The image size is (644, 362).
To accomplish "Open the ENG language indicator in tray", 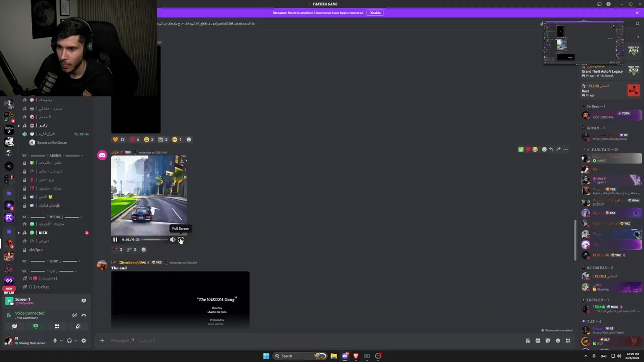I will pos(603,356).
